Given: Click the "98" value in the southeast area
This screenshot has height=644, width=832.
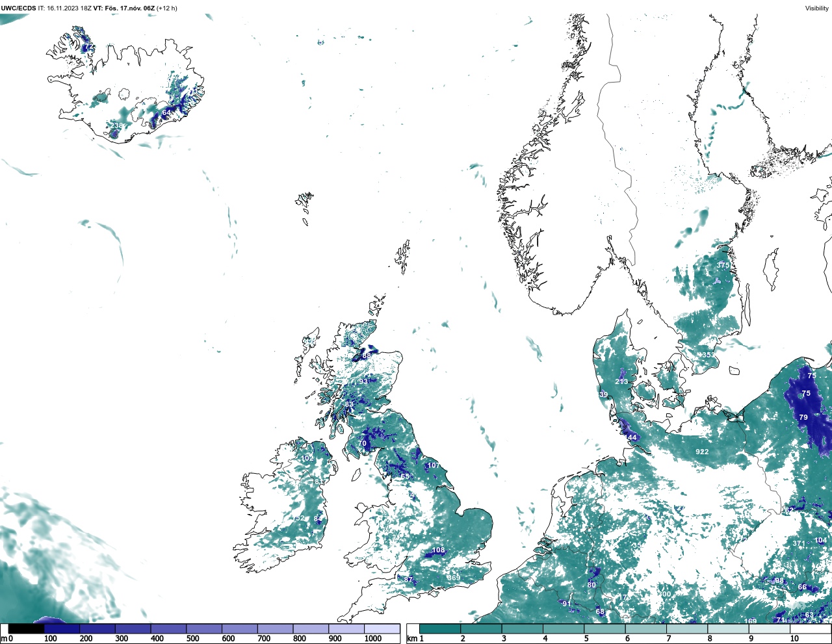Looking at the screenshot, I should [779, 581].
